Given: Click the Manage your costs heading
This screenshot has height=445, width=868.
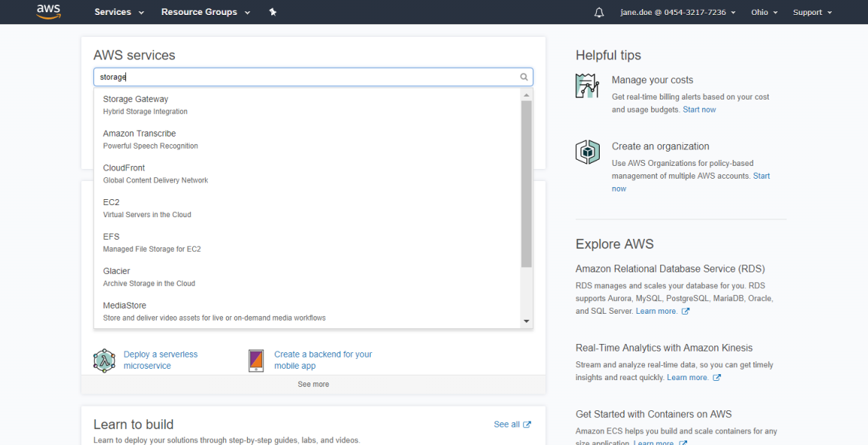Looking at the screenshot, I should tap(652, 80).
